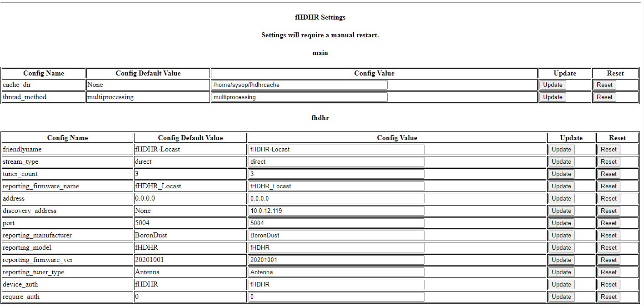Edit the port value input

tap(336, 223)
